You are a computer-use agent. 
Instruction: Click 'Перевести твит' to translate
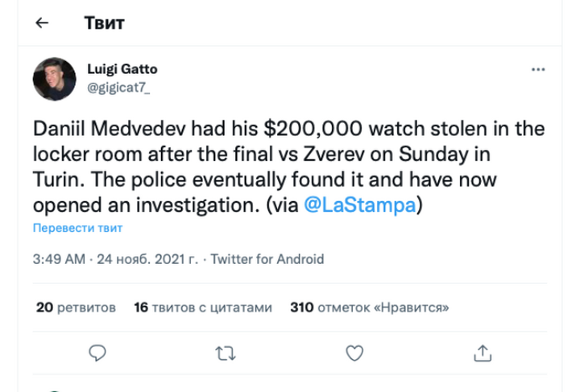pyautogui.click(x=77, y=228)
